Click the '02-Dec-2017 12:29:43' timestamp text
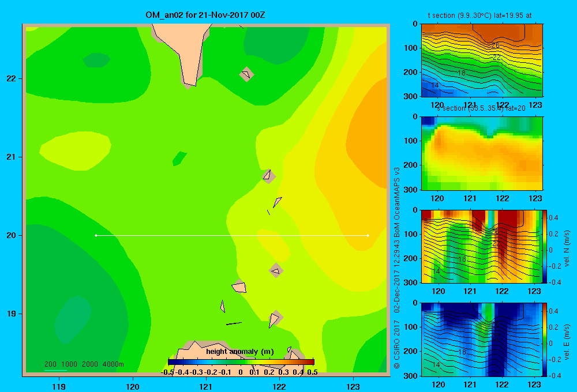The height and width of the screenshot is (392, 577). coord(397,277)
